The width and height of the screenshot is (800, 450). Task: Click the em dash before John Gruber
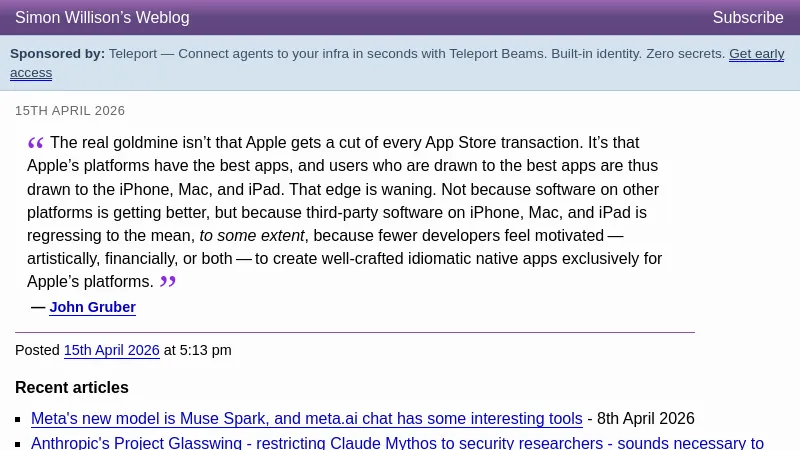click(38, 307)
